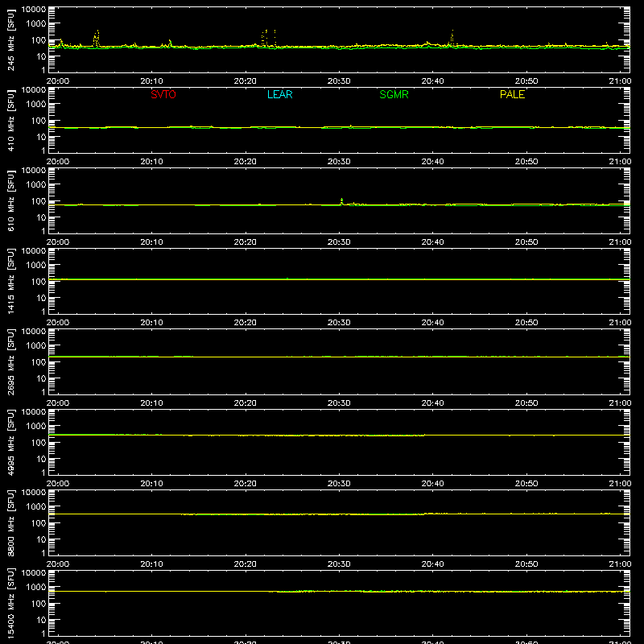Click '10' y-tick on the 15400 MHz plot
This screenshot has height=644, width=644.
click(41, 620)
